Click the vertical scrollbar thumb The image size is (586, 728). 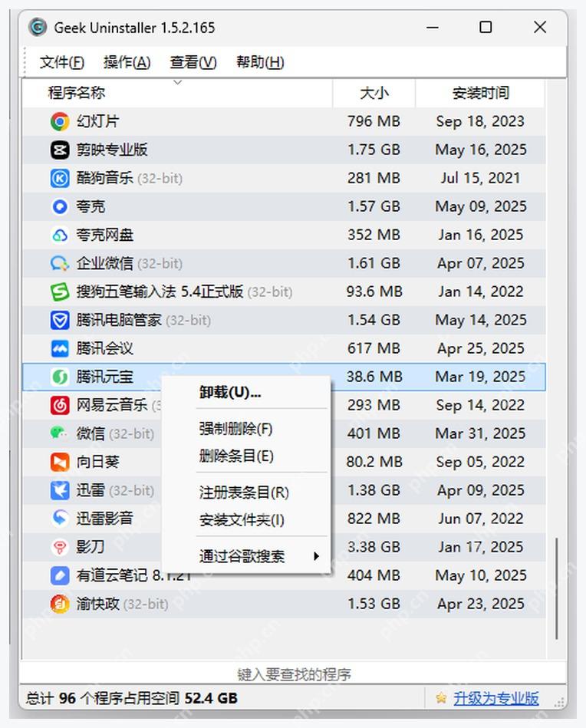pyautogui.click(x=556, y=588)
